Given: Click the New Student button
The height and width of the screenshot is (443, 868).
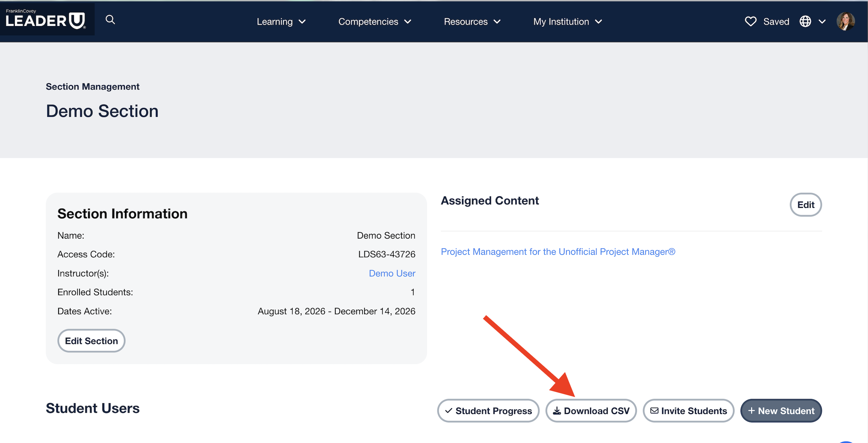Looking at the screenshot, I should 781,410.
